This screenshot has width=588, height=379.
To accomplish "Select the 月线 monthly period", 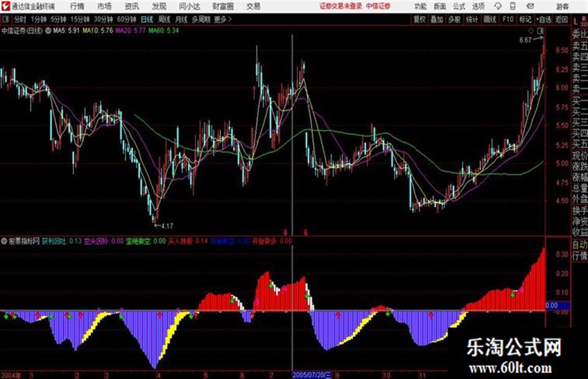I will pyautogui.click(x=182, y=19).
